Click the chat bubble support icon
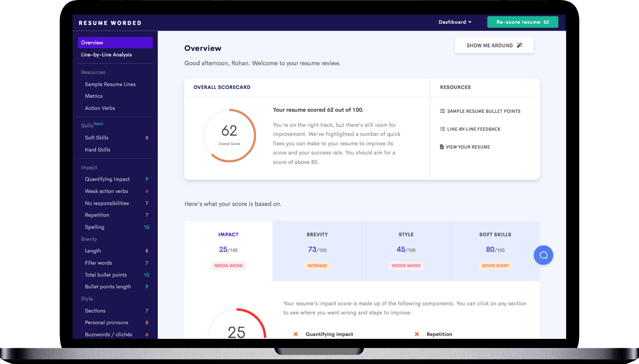The width and height of the screenshot is (639, 364). 543,255
